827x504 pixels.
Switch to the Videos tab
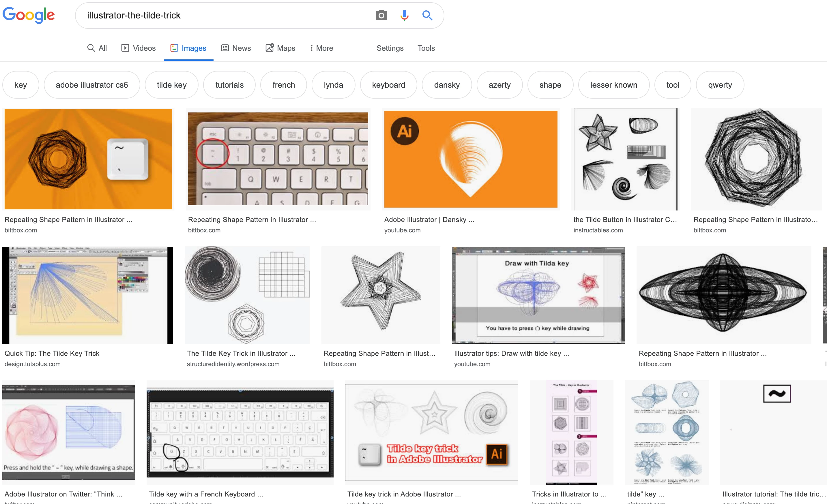coord(138,48)
